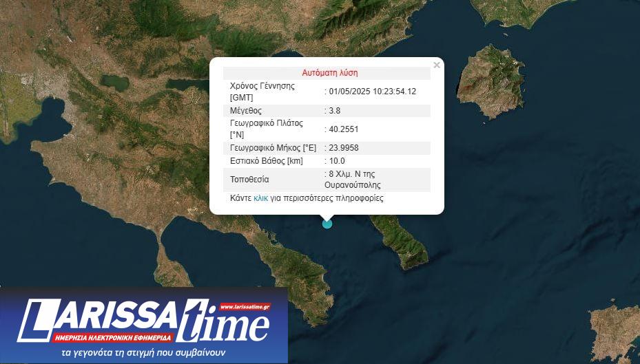Select the "Αυτόματη λύση" popup heading
Viewport: 640px width, 364px height.
(329, 72)
